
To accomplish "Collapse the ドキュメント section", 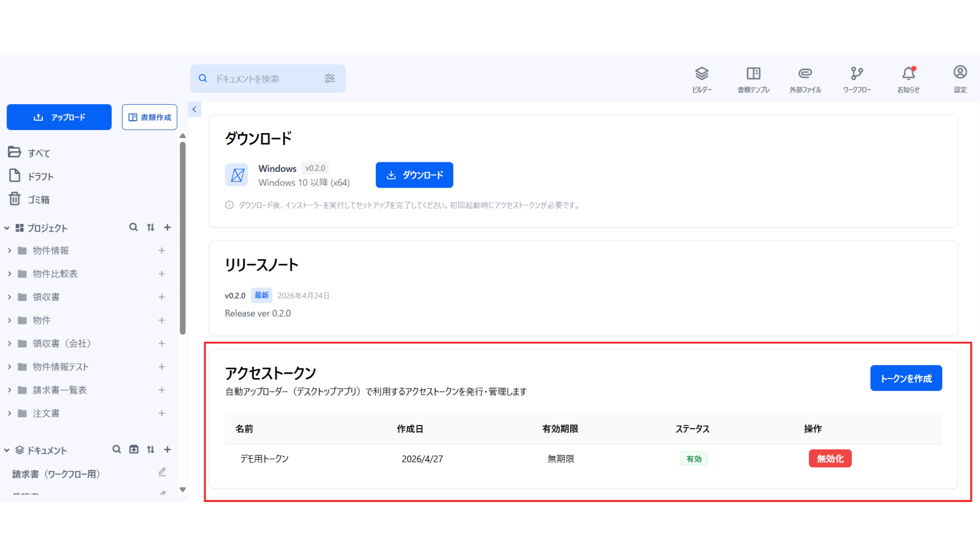I will 7,450.
